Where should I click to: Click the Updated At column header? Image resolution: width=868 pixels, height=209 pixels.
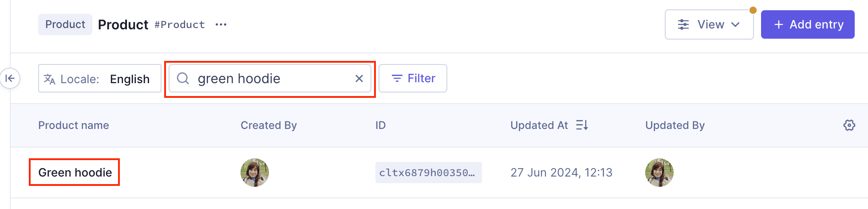539,125
